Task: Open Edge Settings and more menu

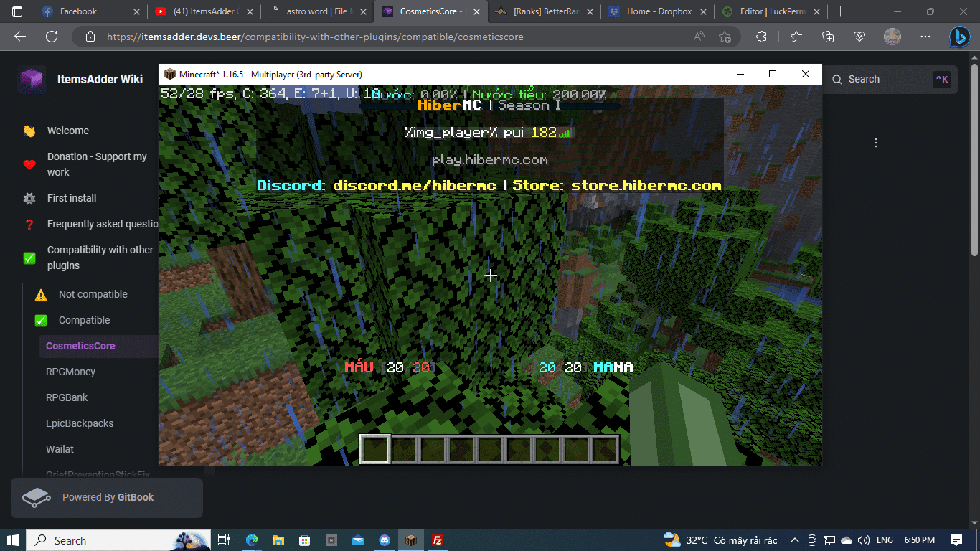Action: pos(925,37)
